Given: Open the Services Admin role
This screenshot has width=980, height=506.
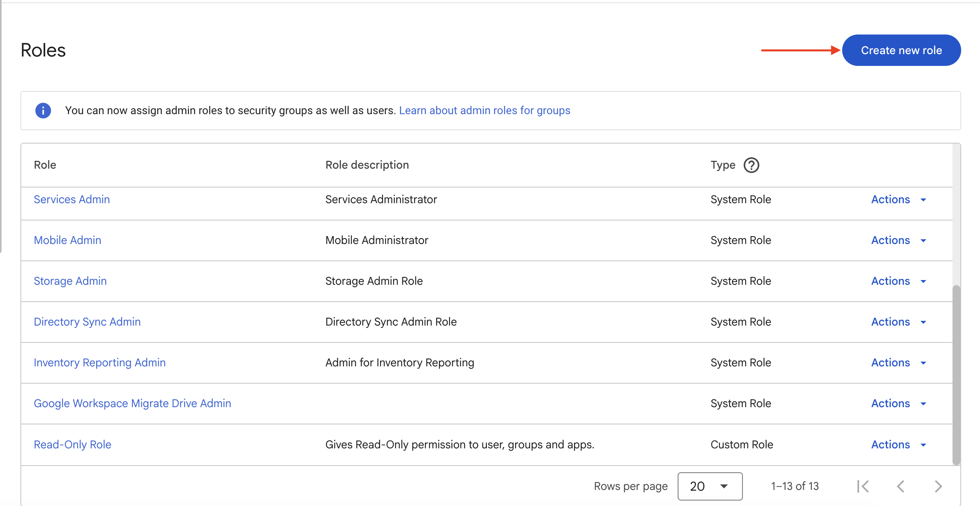Looking at the screenshot, I should point(72,200).
